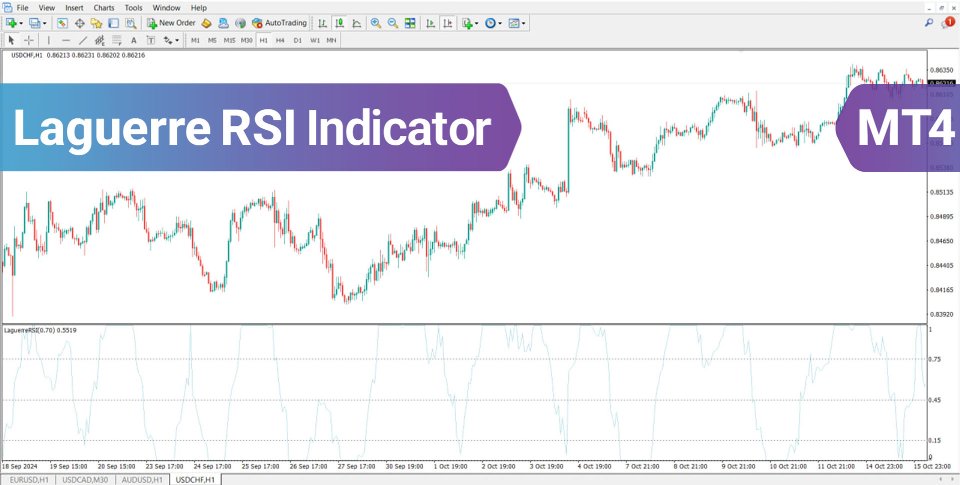
Task: Draw a horizontal line tool
Action: [66, 40]
